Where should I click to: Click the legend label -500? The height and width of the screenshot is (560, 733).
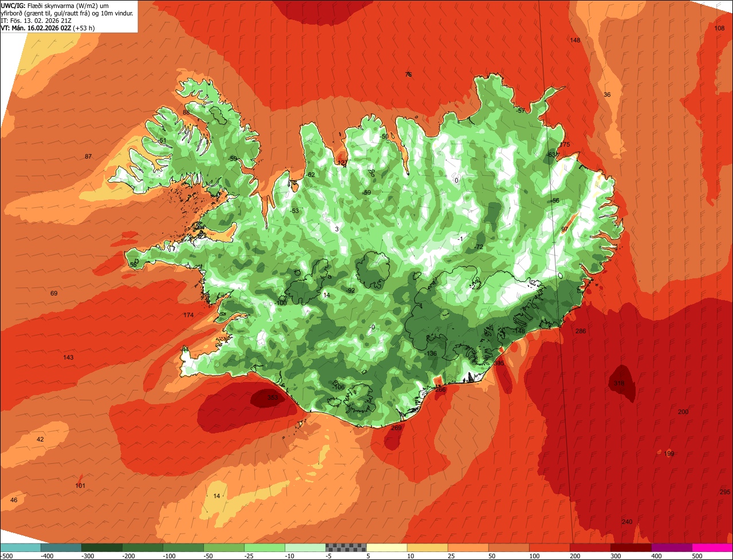click(x=7, y=555)
